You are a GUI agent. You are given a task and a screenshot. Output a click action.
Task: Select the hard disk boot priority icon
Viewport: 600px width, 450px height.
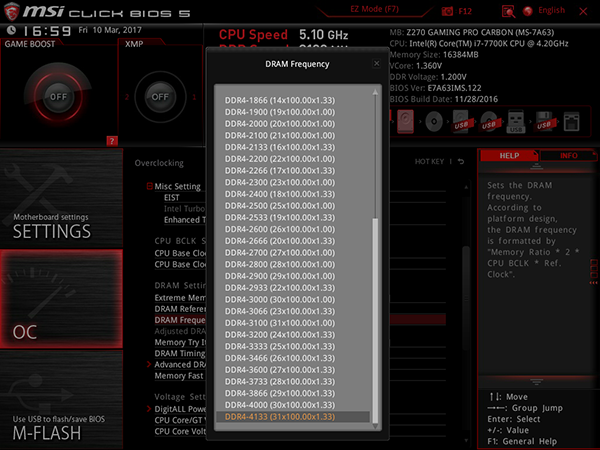(x=405, y=122)
